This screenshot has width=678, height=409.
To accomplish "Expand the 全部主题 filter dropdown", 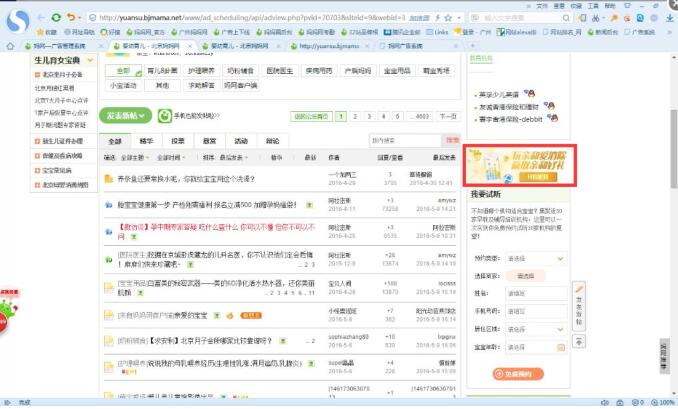I will (x=133, y=157).
